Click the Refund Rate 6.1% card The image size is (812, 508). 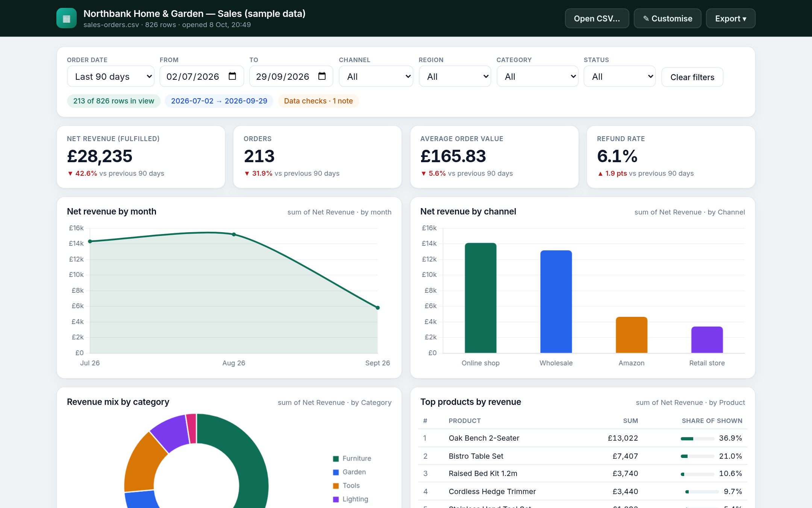pos(671,157)
